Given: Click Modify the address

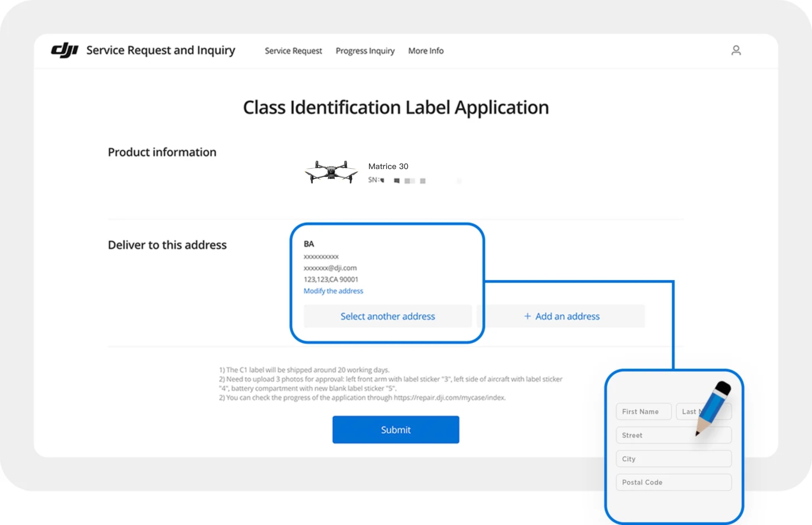Looking at the screenshot, I should 333,291.
